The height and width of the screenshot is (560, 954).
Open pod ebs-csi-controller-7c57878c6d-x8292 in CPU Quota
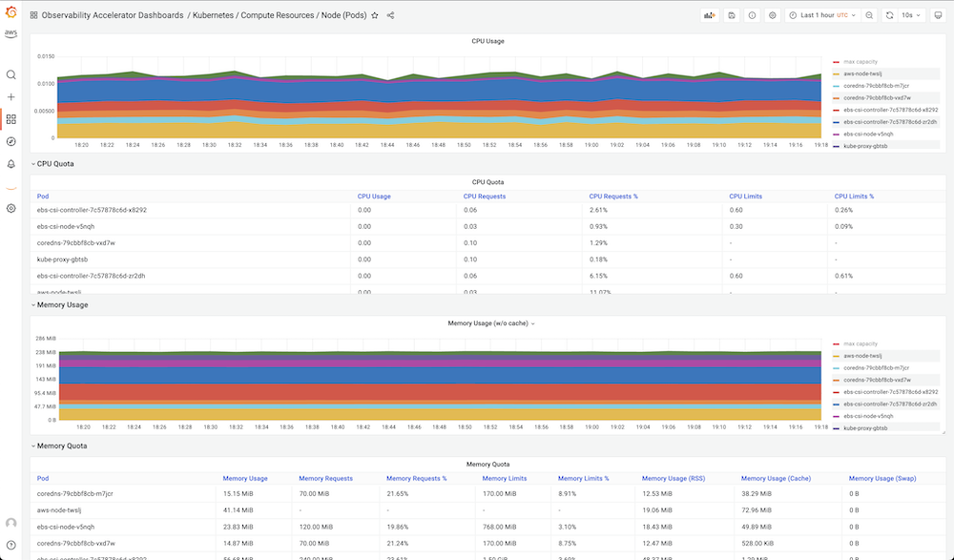pyautogui.click(x=92, y=210)
